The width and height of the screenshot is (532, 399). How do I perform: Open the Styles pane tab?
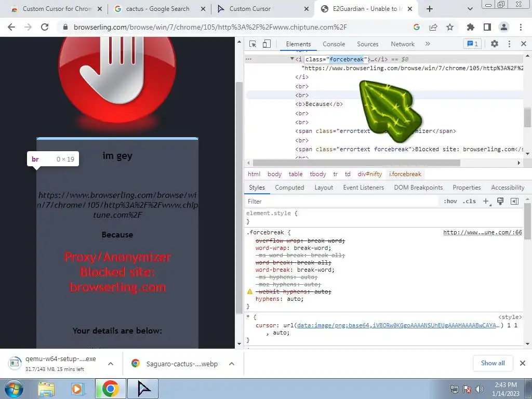(x=257, y=188)
